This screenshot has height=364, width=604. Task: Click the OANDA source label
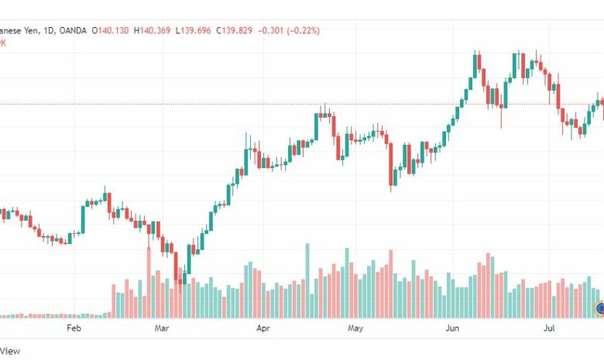pyautogui.click(x=73, y=31)
